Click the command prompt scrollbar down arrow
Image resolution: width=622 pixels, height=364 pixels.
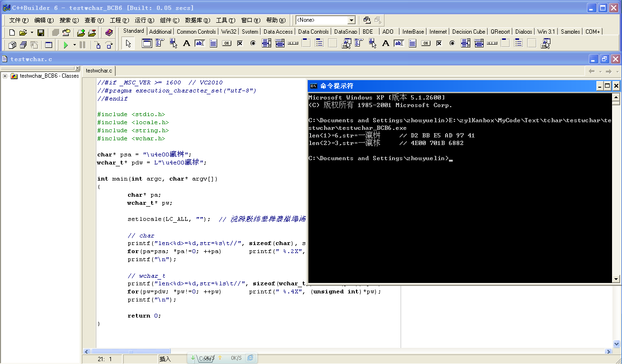click(616, 280)
